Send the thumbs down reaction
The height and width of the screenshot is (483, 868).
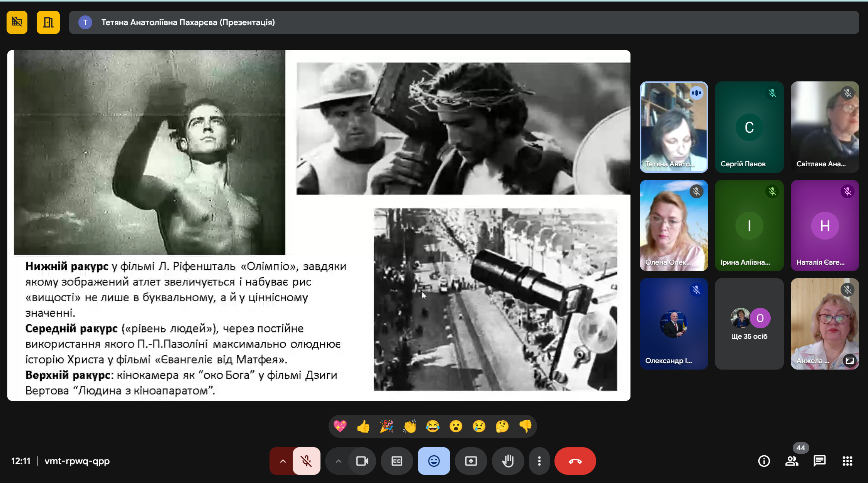[x=526, y=426]
